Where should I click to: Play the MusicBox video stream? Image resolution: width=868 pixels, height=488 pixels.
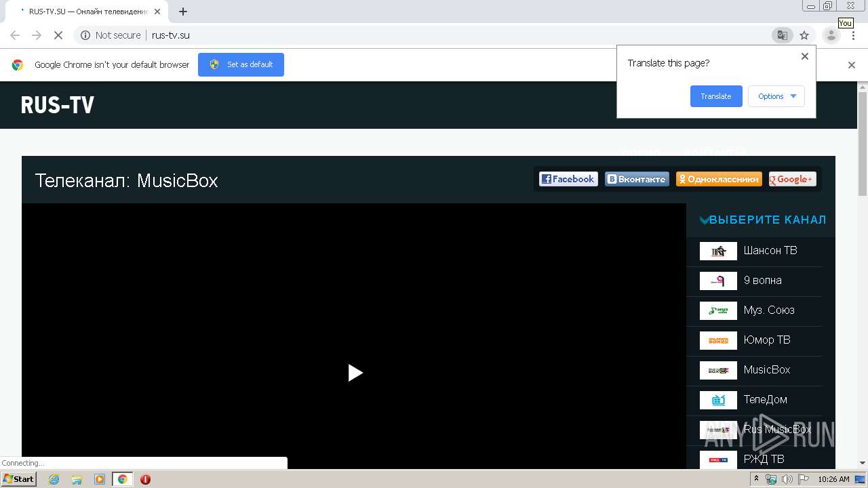[x=355, y=373]
